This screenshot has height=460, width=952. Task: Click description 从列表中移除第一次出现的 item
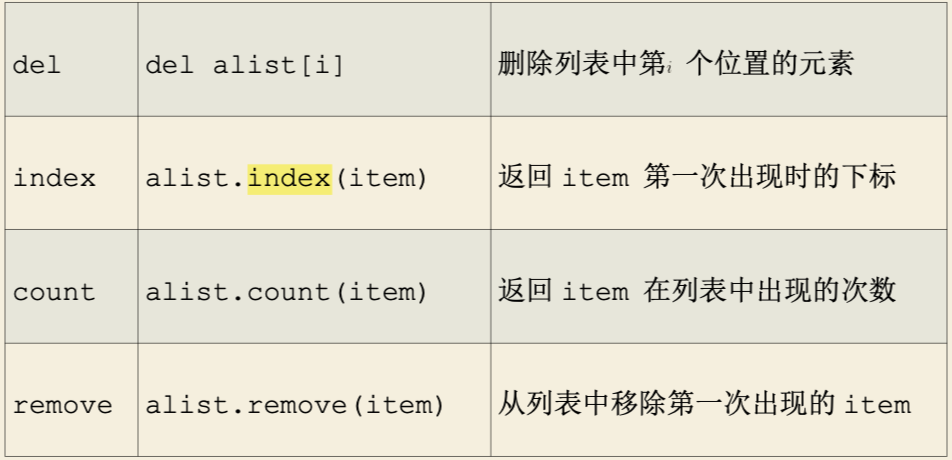704,404
